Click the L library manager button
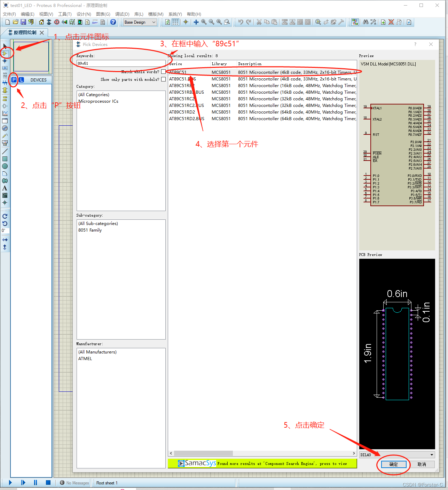Viewport: 448px width, 490px height. (x=22, y=80)
